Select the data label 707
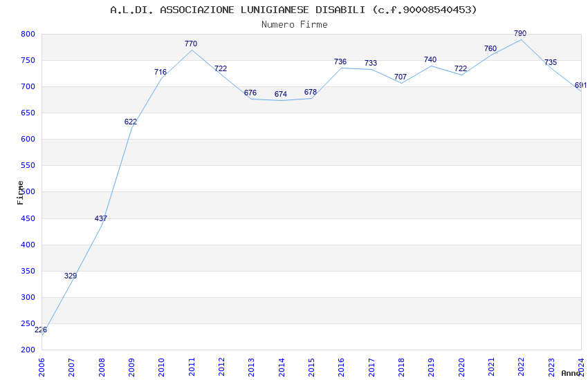The width and height of the screenshot is (588, 380). pyautogui.click(x=401, y=77)
